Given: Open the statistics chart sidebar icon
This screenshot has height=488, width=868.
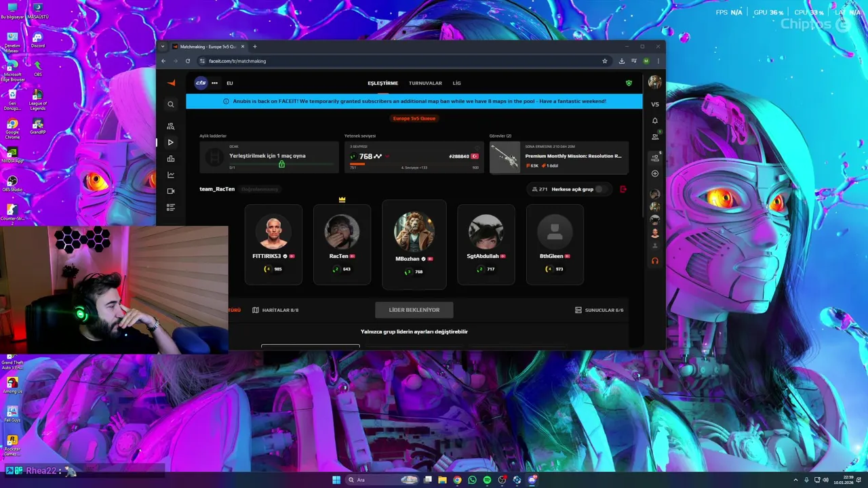Looking at the screenshot, I should (x=171, y=175).
